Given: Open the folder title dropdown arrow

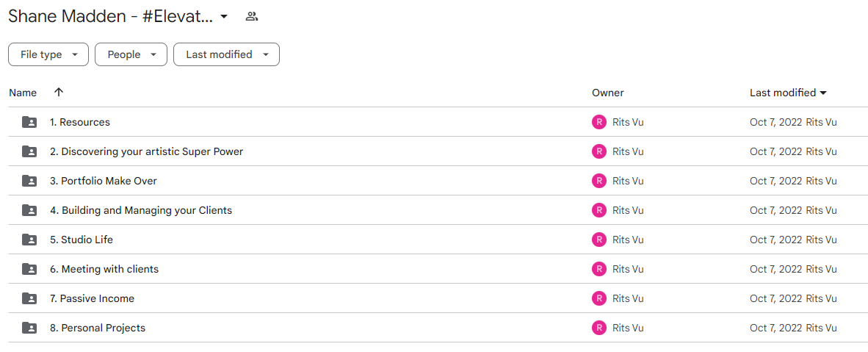Looking at the screenshot, I should coord(224,17).
